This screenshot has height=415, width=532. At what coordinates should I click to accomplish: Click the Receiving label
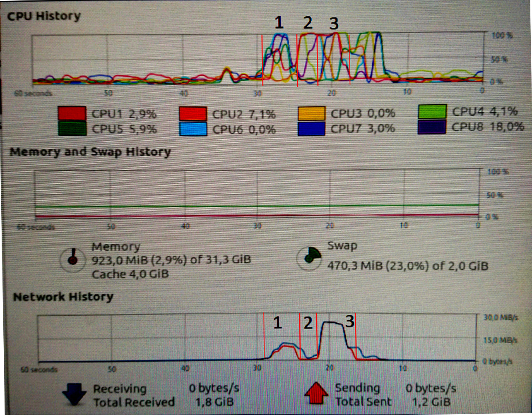[120, 389]
